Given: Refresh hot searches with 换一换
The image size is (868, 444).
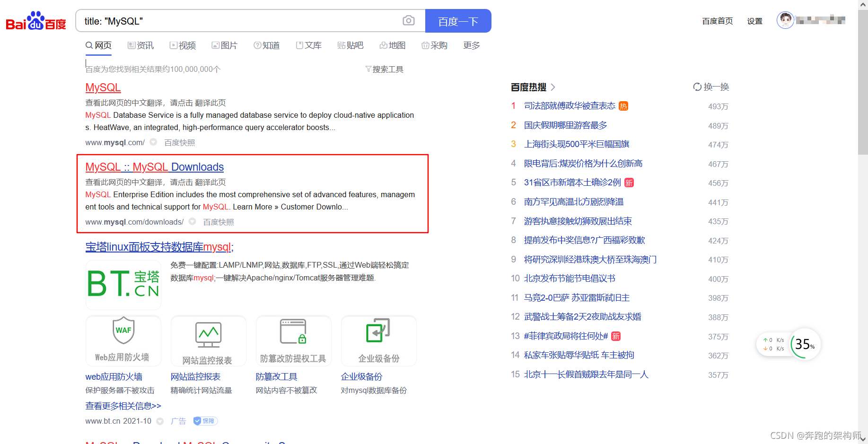Looking at the screenshot, I should 711,87.
